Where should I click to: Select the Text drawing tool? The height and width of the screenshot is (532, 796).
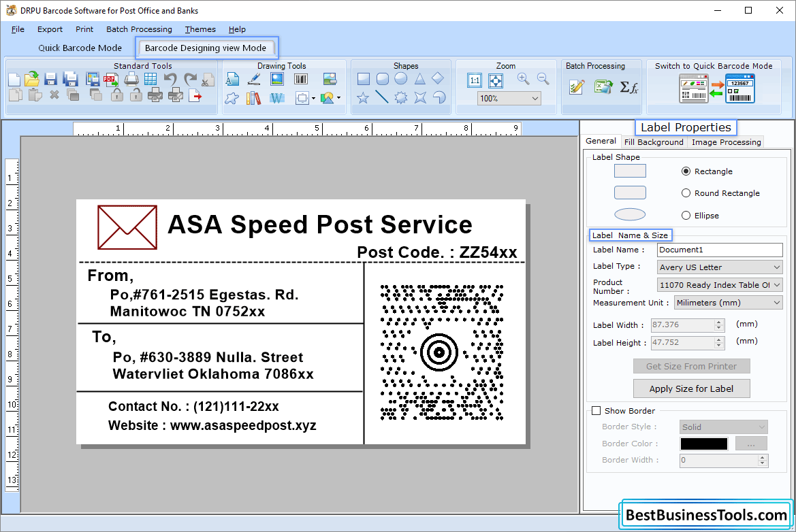tap(232, 79)
